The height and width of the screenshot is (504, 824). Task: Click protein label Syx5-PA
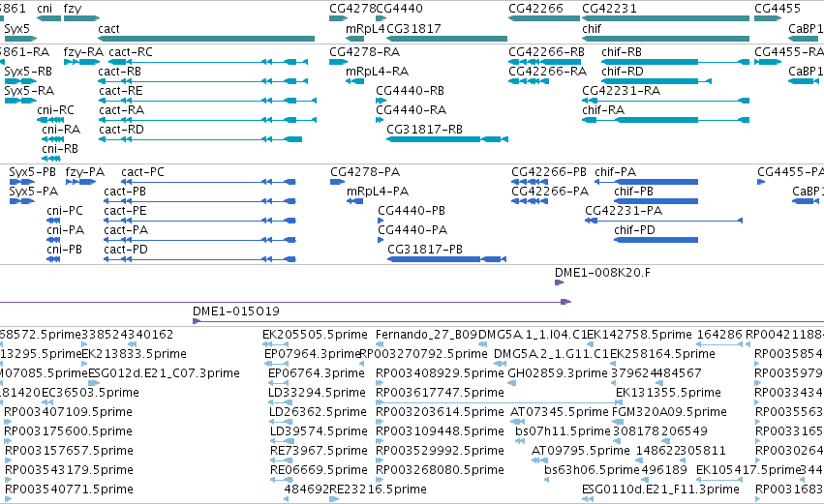(34, 192)
